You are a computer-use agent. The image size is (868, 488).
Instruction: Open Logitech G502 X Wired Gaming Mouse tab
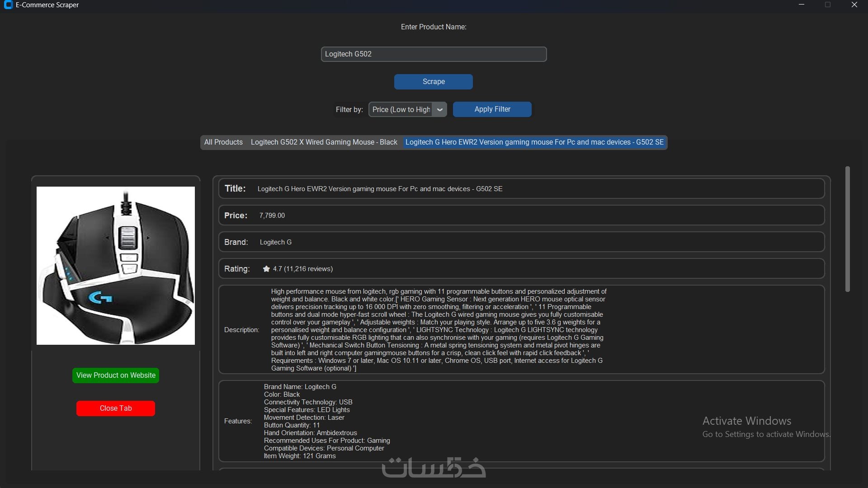324,142
